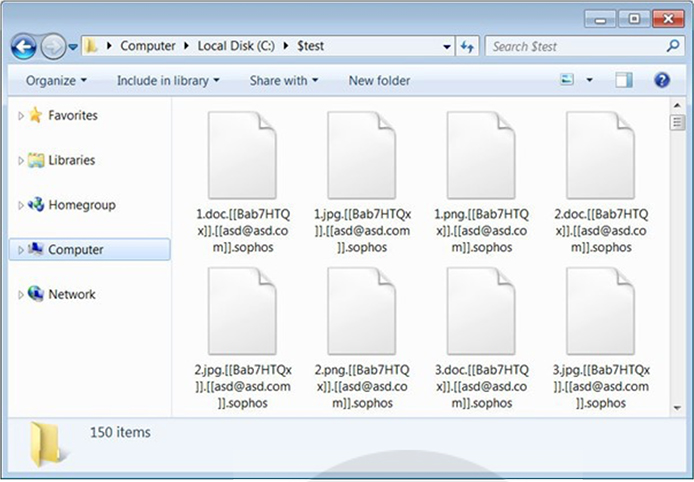The height and width of the screenshot is (482, 694).
Task: Open Help with the question mark icon
Action: pos(662,80)
